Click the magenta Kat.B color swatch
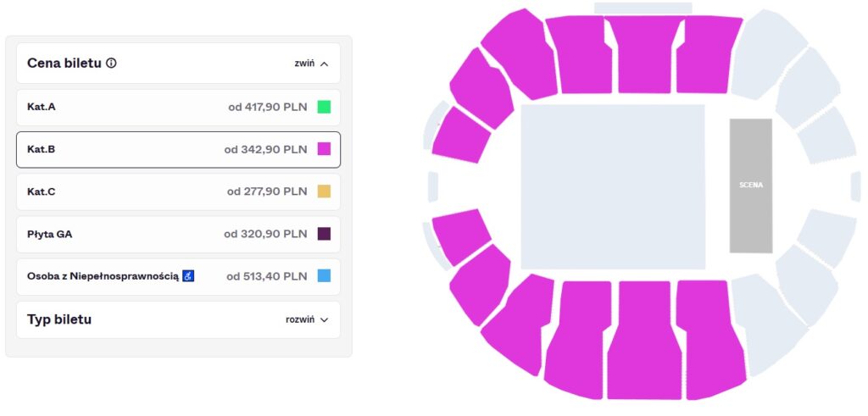868x416 pixels. [324, 150]
